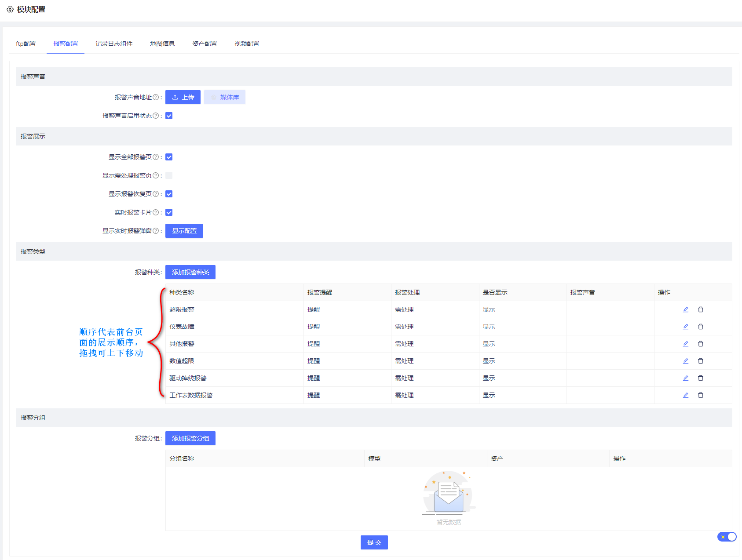The width and height of the screenshot is (742, 560).
Task: Edit the 其他报警 entry
Action: coord(685,344)
